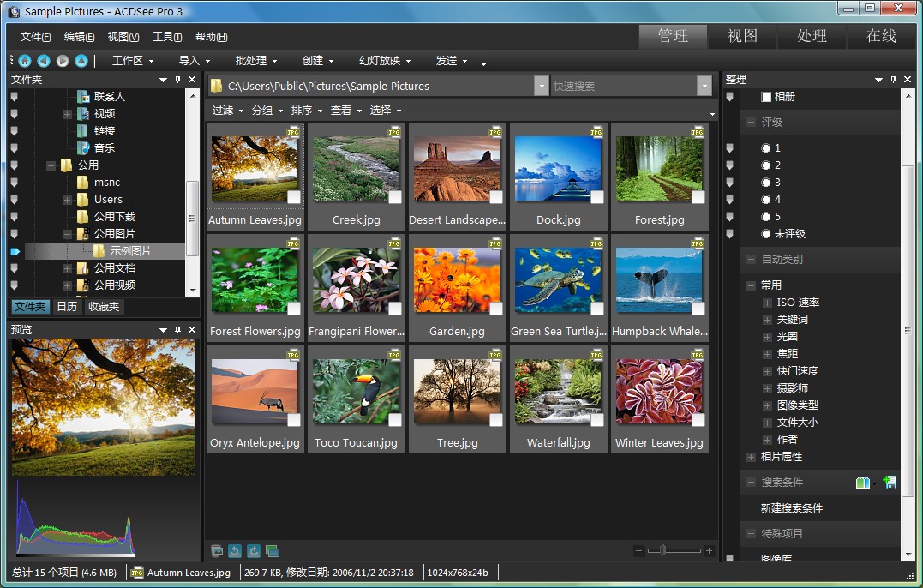The image size is (923, 588).
Task: Pin the 文件夹 panel
Action: [x=177, y=80]
